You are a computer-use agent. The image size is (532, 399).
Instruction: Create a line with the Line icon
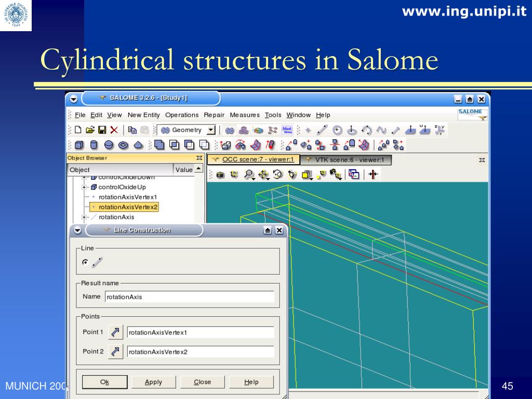tap(322, 130)
